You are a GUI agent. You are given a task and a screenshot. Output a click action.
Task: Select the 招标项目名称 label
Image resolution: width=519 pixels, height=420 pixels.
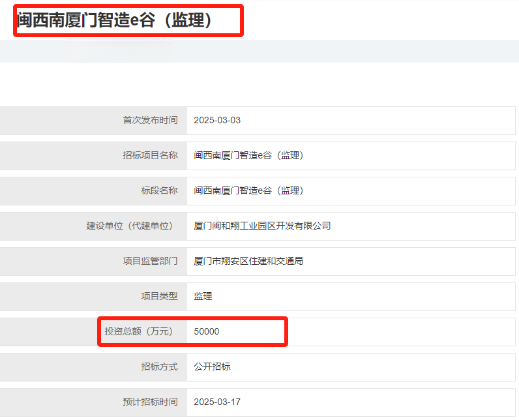[150, 155]
